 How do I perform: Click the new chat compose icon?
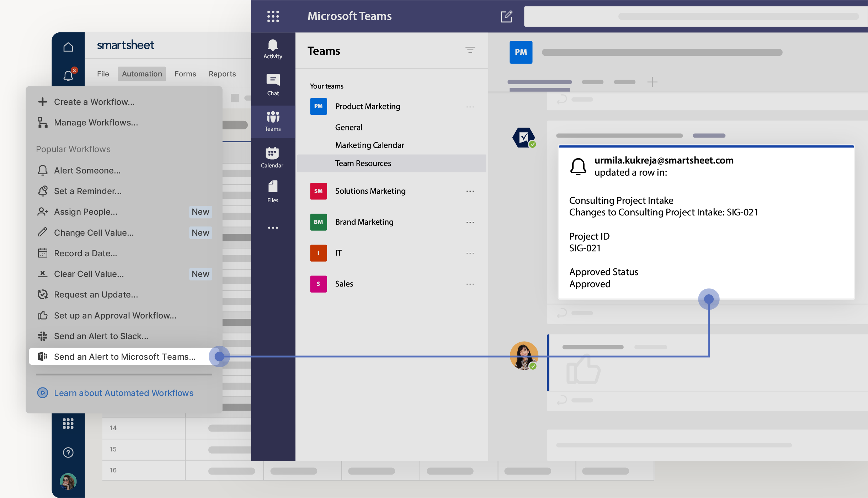point(506,16)
